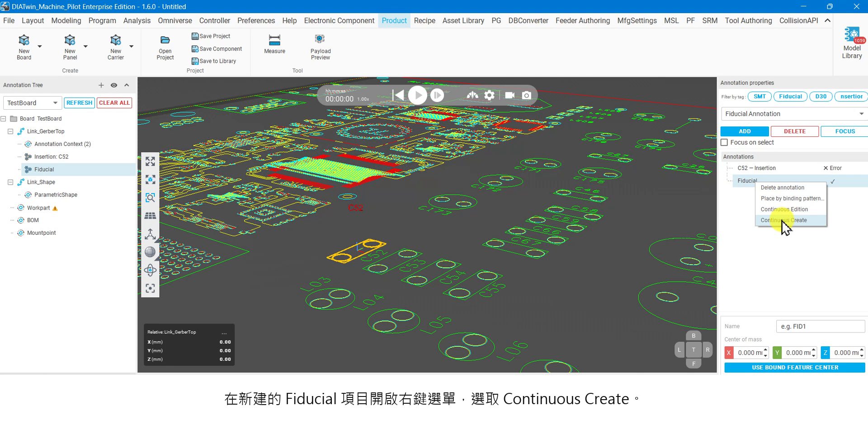Viewport: 868px width, 429px height.
Task: Click the shading sphere icon
Action: point(150,252)
